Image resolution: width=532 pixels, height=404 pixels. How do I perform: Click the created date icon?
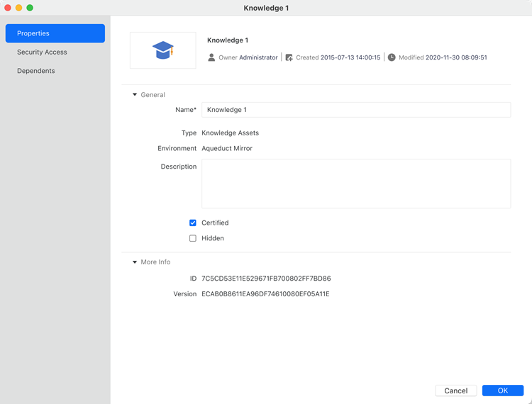tap(289, 57)
